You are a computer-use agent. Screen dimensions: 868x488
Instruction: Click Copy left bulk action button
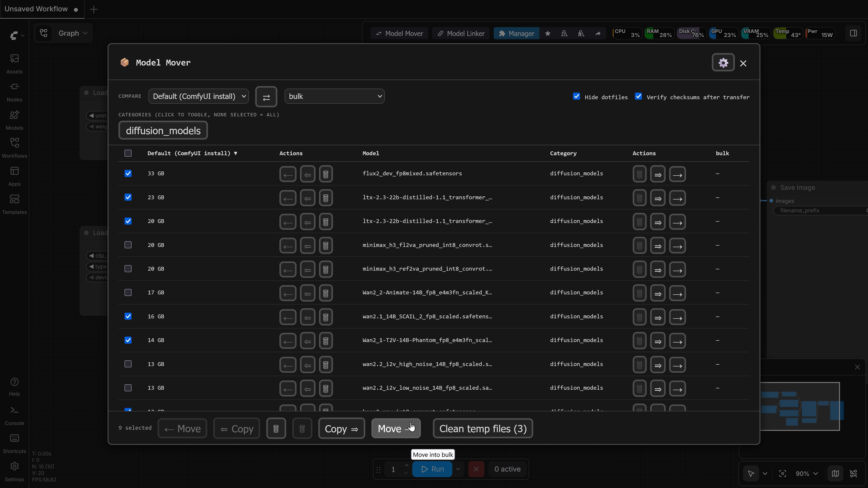click(x=236, y=428)
